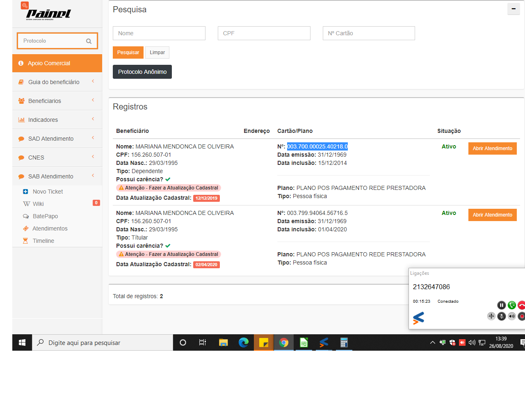Viewport: 525px width, 420px height.
Task: Open the Timeline sidebar item
Action: (43, 241)
